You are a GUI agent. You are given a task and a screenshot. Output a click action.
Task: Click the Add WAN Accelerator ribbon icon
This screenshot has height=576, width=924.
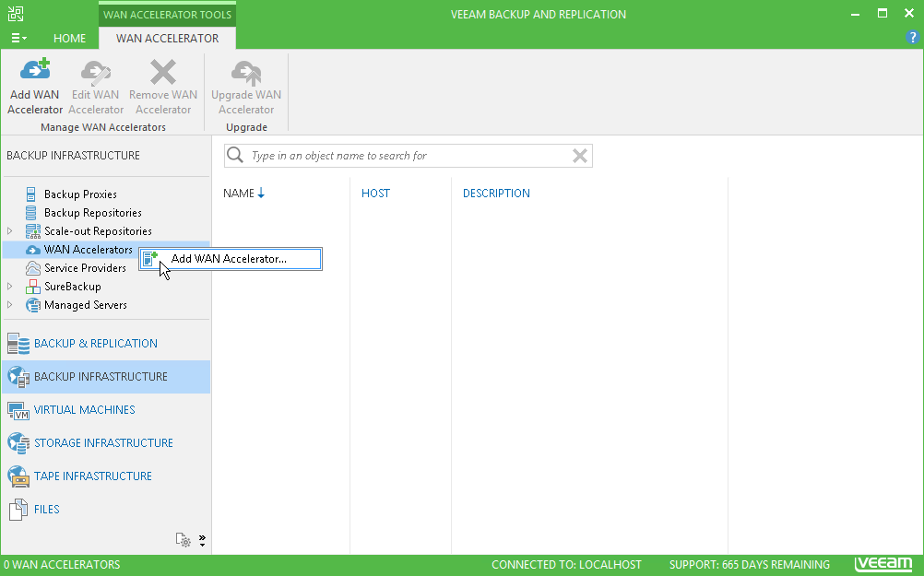pyautogui.click(x=35, y=70)
